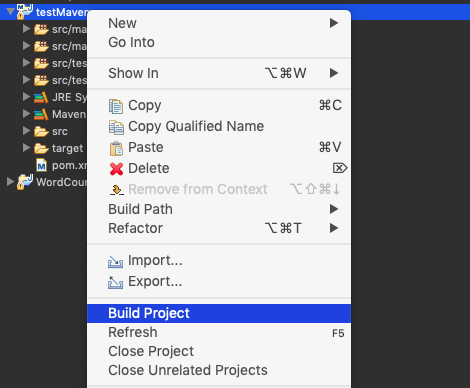
Task: Open the New submenu
Action: pyautogui.click(x=219, y=23)
